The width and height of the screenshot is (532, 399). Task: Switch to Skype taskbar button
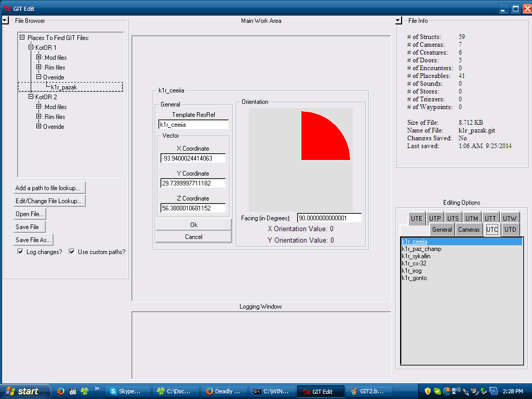click(x=127, y=391)
